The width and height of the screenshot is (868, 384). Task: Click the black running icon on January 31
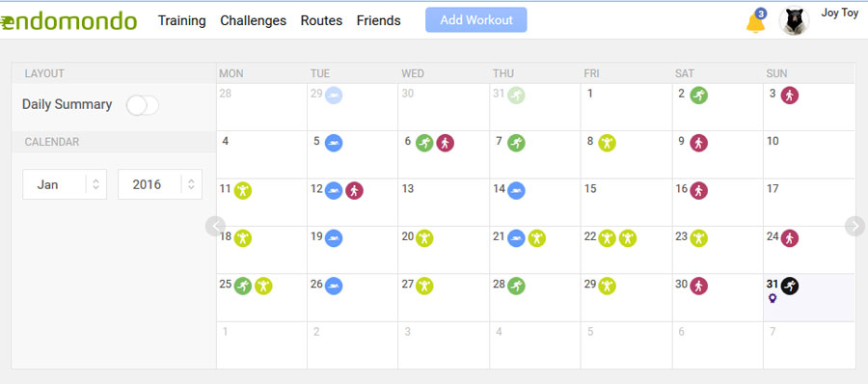pyautogui.click(x=790, y=286)
